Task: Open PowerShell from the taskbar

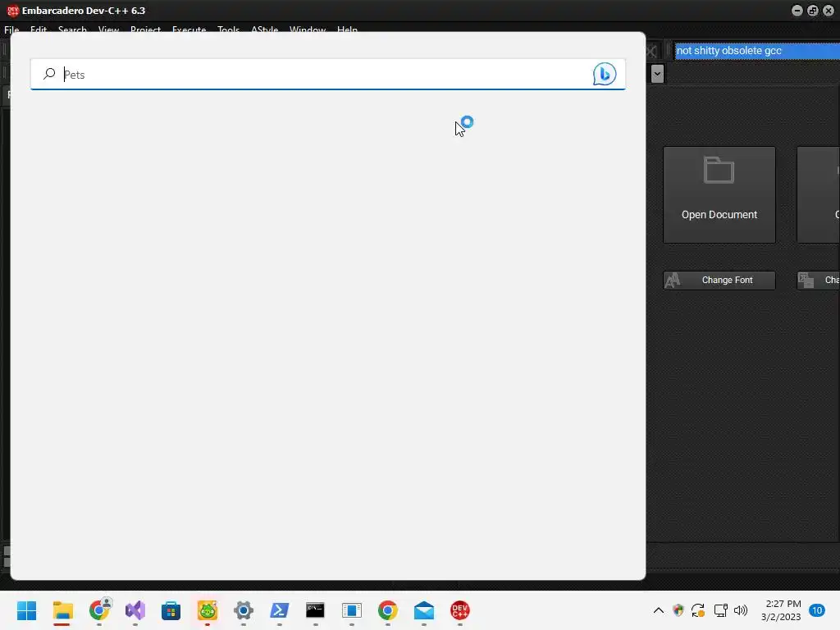Action: pyautogui.click(x=279, y=610)
